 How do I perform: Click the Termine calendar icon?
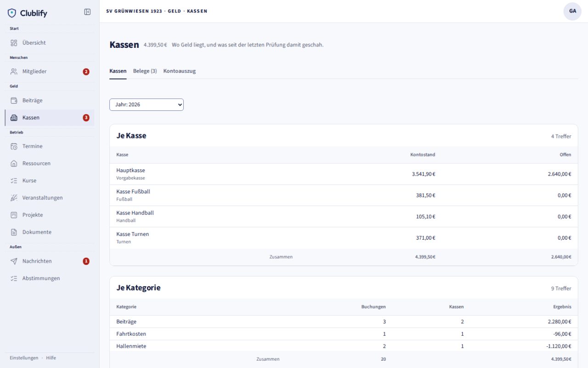[x=14, y=146]
